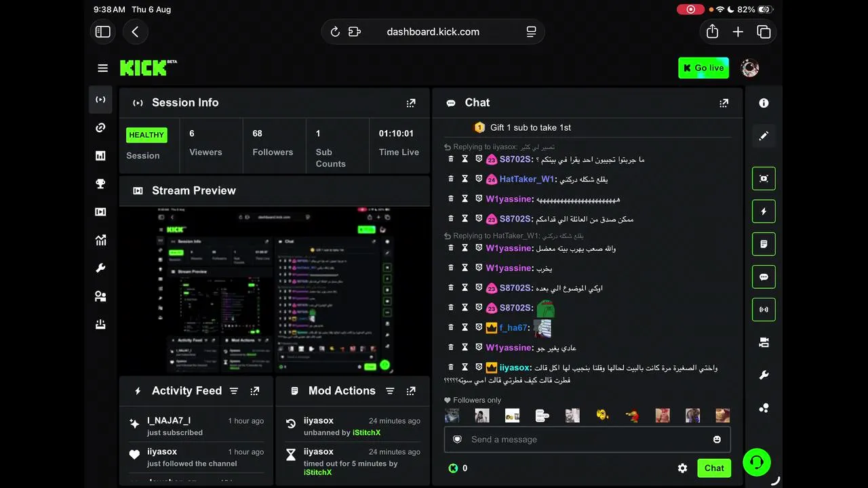Open the trophy icon in left sidebar

pyautogui.click(x=100, y=184)
